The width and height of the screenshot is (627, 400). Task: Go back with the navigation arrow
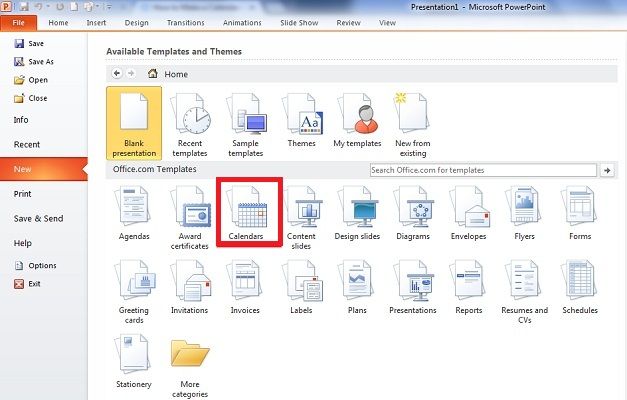[117, 73]
